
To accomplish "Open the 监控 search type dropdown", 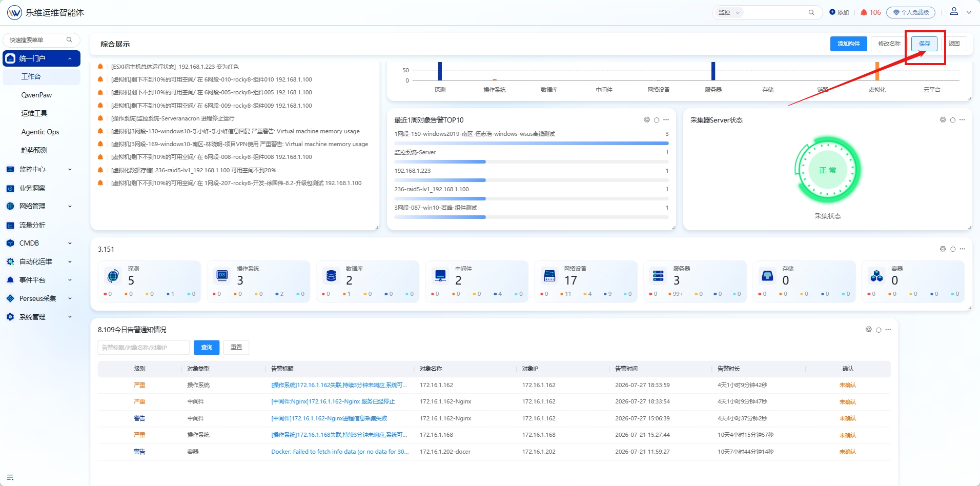I will (x=729, y=12).
